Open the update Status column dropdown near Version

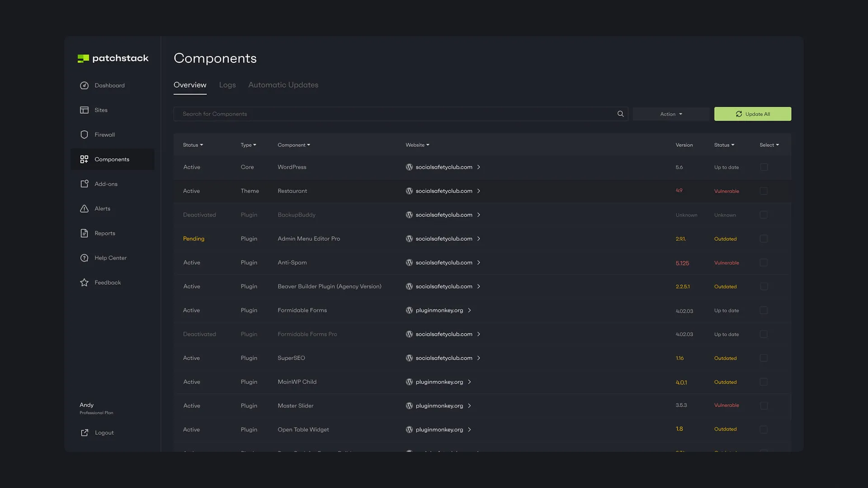click(x=724, y=145)
